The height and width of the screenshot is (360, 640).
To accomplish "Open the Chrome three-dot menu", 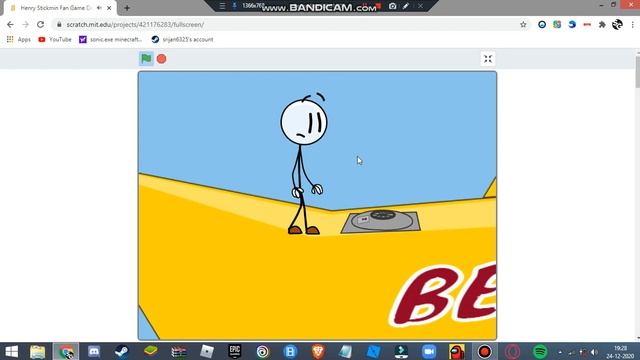I will click(x=633, y=24).
